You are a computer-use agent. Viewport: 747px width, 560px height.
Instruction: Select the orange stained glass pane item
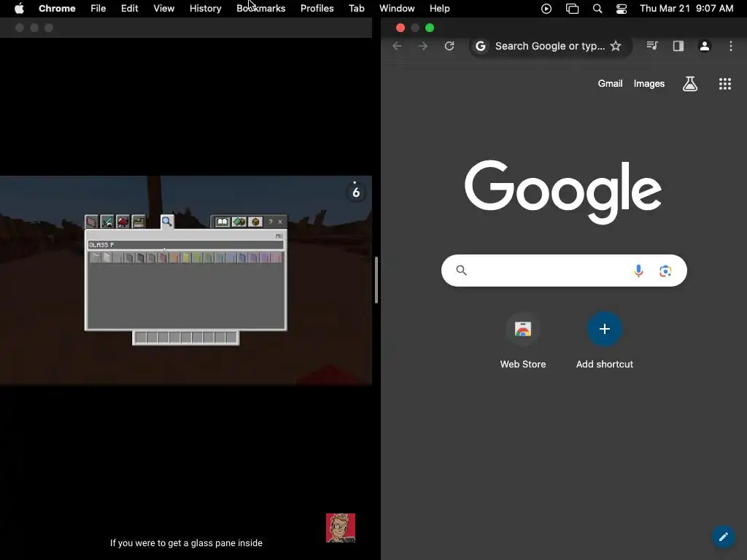tap(174, 257)
